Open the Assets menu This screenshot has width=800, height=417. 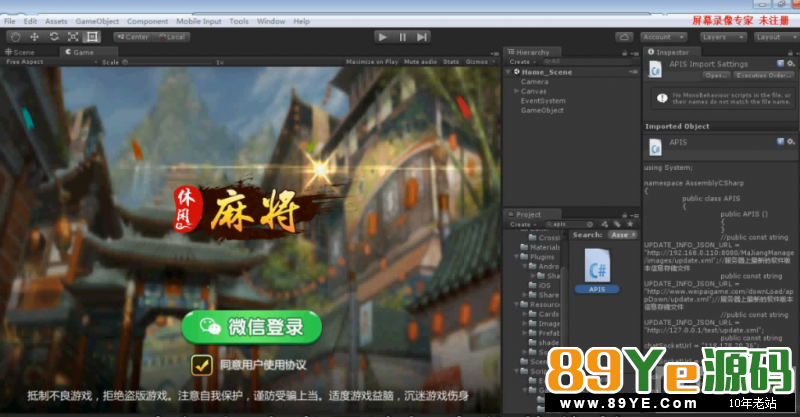(56, 21)
